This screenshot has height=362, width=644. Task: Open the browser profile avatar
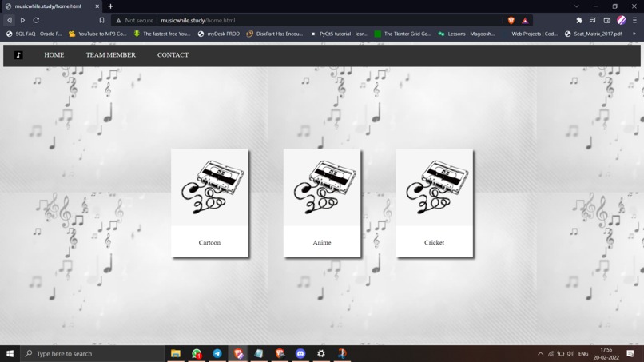[x=622, y=20]
